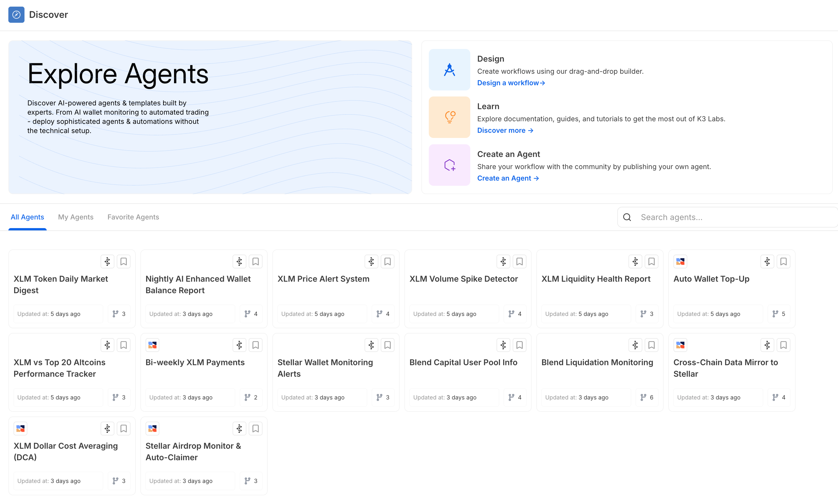This screenshot has width=838, height=504.
Task: Click the Create an Agent hexagon icon
Action: point(449,165)
